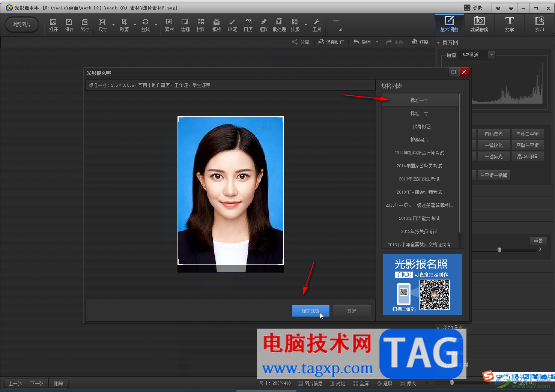The width and height of the screenshot is (555, 392).
Task: Open the 浏览图片 browse pictures button
Action: coord(21,24)
